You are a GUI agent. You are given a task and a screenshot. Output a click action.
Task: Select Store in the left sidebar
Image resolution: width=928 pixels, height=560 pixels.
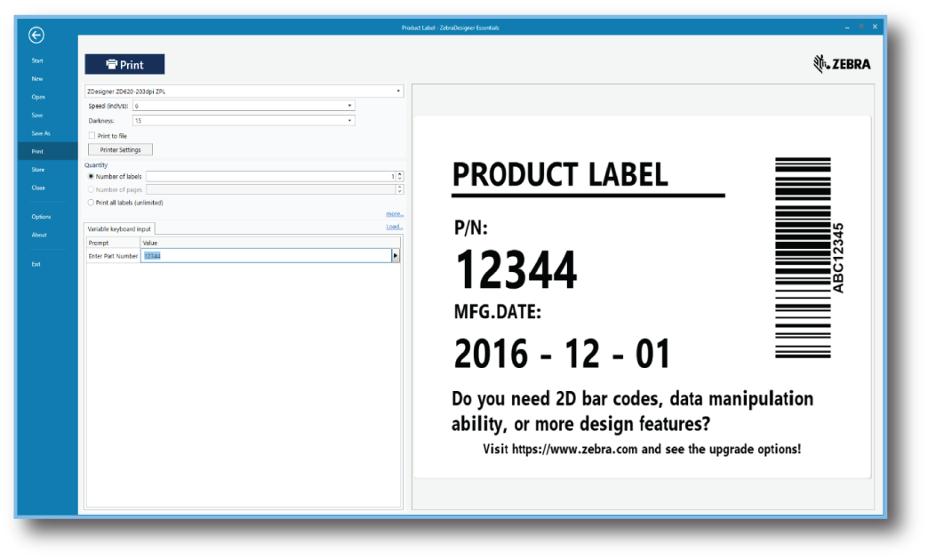(x=38, y=169)
